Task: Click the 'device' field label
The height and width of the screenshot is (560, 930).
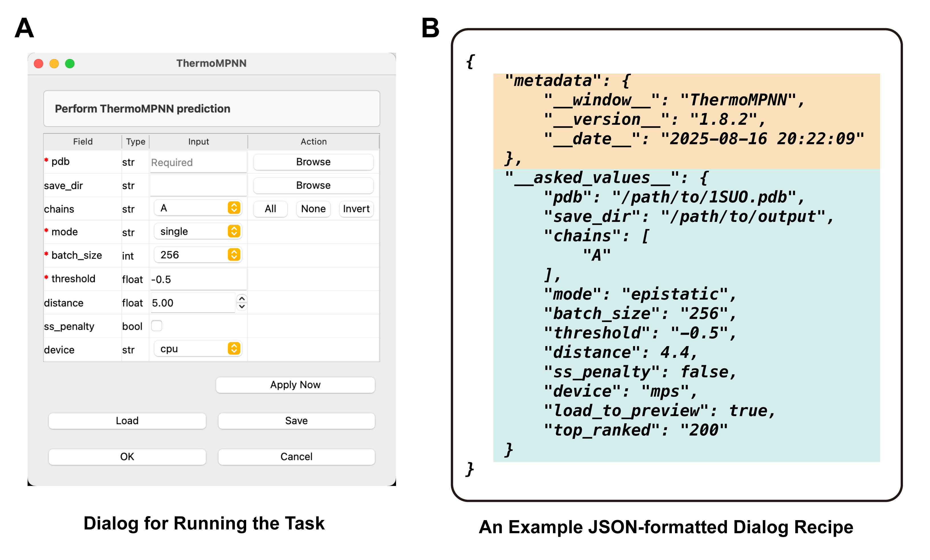Action: [59, 350]
